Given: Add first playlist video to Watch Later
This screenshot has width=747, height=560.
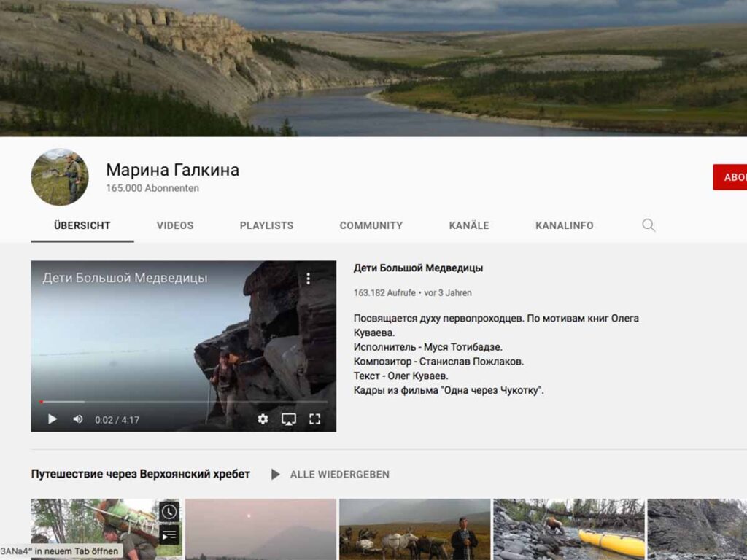Looking at the screenshot, I should point(169,512).
